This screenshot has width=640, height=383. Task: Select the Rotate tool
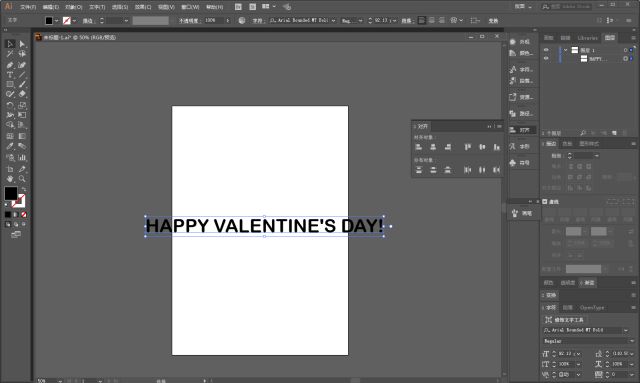pos(10,105)
